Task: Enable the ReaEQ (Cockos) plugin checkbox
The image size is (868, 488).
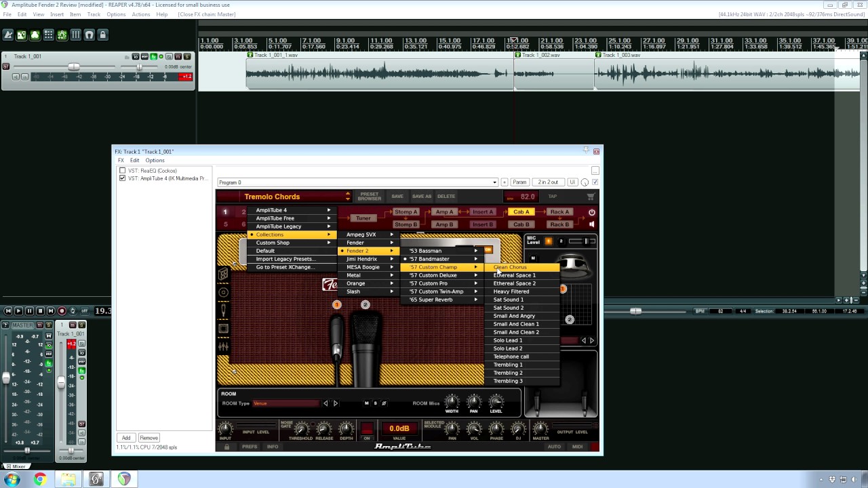Action: 122,171
